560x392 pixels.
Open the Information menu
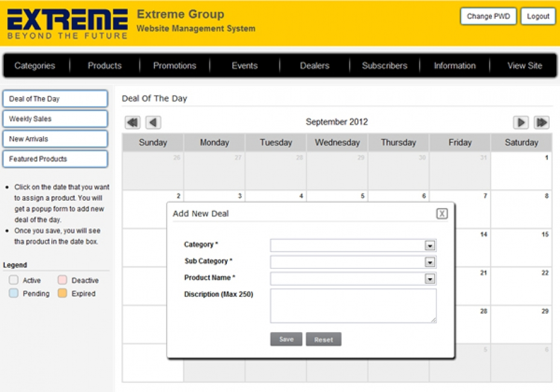pyautogui.click(x=454, y=66)
